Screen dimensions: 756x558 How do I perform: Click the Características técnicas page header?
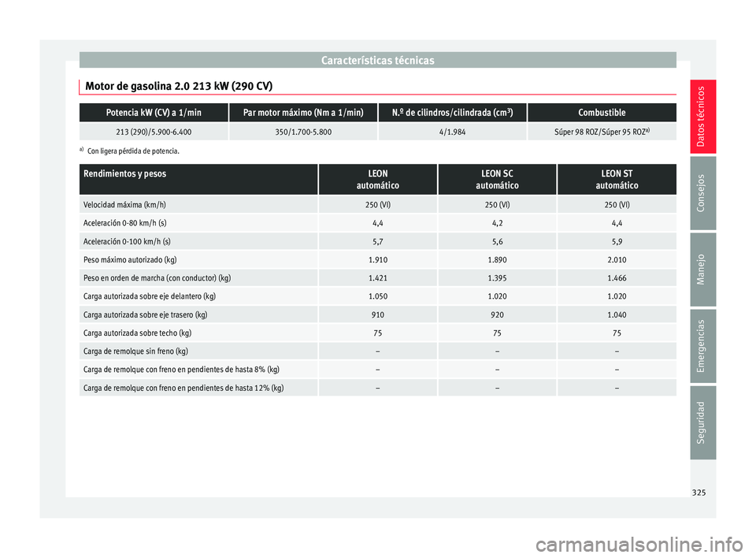tap(377, 61)
